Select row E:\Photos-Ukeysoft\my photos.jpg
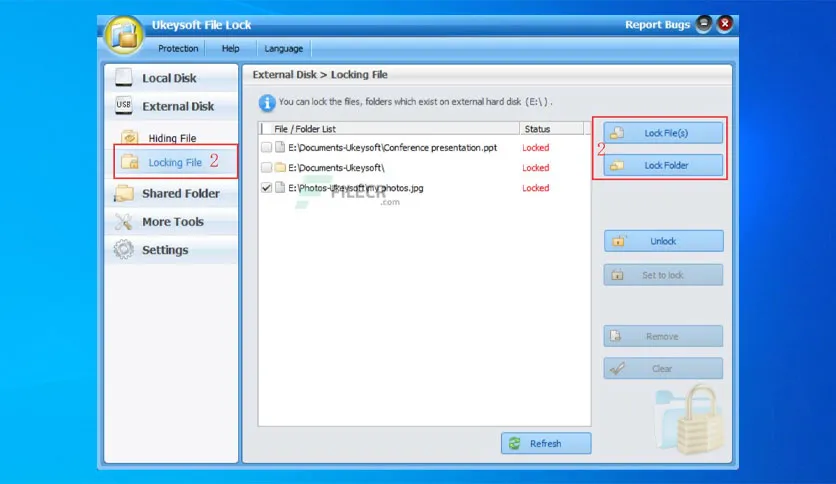 356,188
